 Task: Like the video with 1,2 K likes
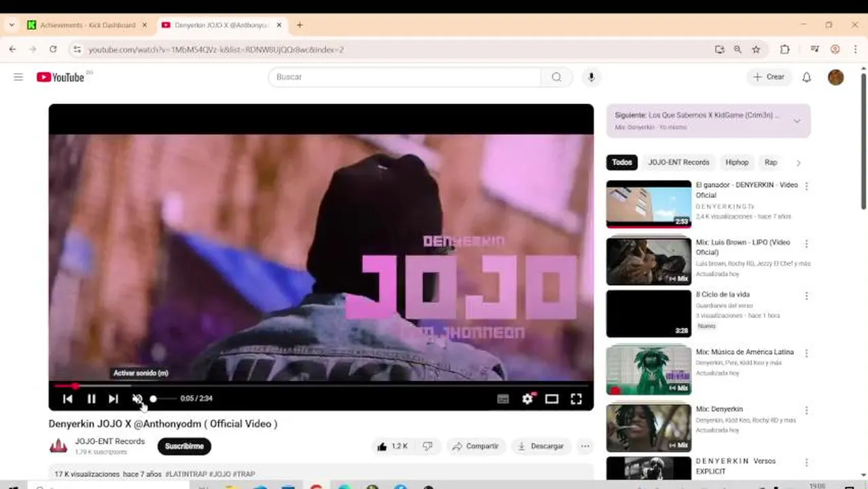coord(392,446)
